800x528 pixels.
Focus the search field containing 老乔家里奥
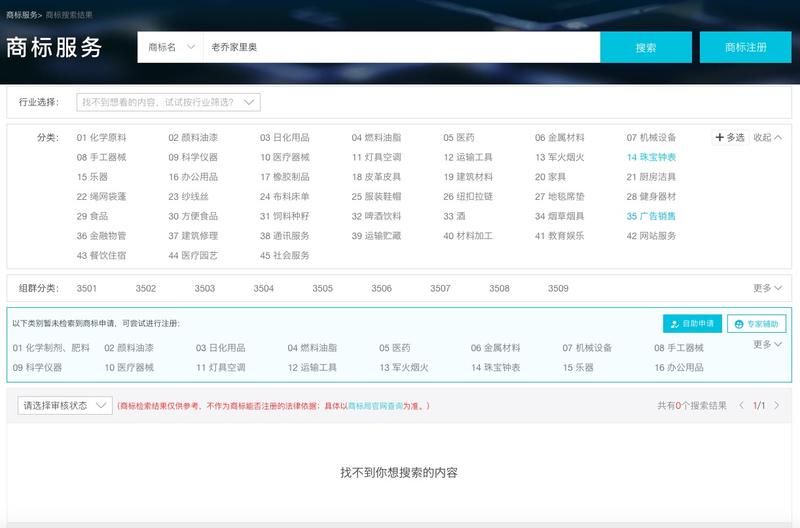[x=402, y=47]
